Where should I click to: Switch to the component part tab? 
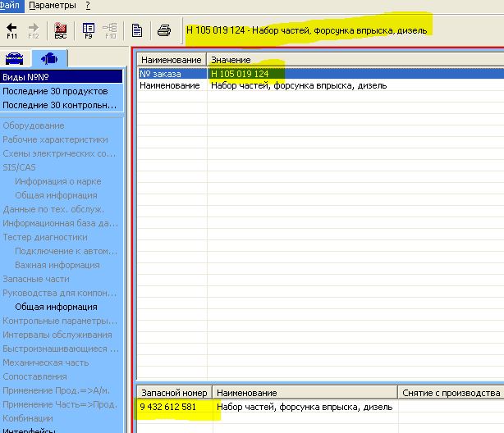click(x=48, y=58)
